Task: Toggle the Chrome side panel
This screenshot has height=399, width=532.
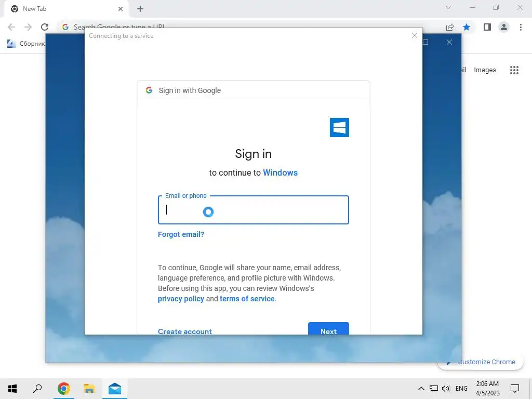Action: (x=487, y=27)
